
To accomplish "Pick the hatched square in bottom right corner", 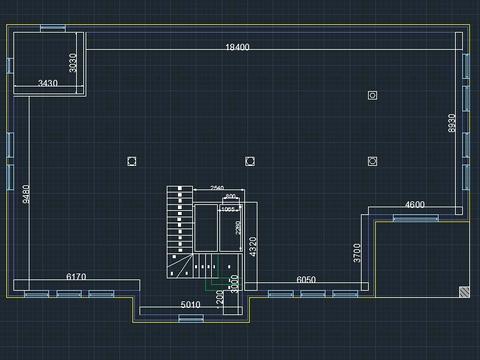I will coord(464,292).
